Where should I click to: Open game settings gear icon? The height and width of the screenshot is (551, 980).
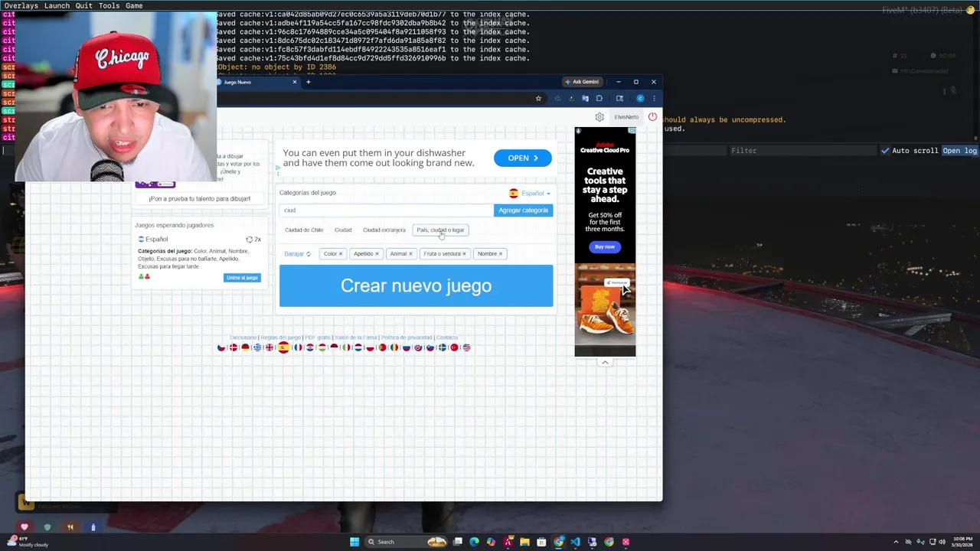pyautogui.click(x=599, y=117)
